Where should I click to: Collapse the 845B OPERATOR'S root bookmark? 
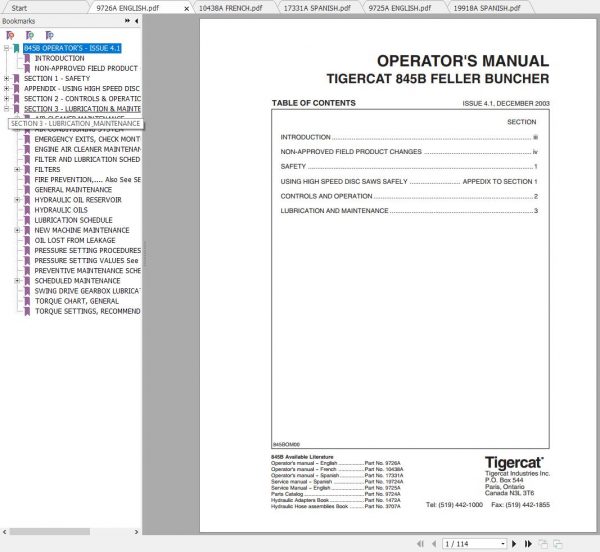pyautogui.click(x=7, y=48)
